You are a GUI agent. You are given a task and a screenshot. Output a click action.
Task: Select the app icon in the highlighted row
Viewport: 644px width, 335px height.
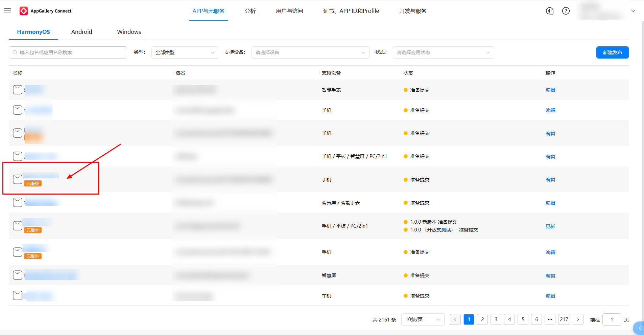click(17, 179)
